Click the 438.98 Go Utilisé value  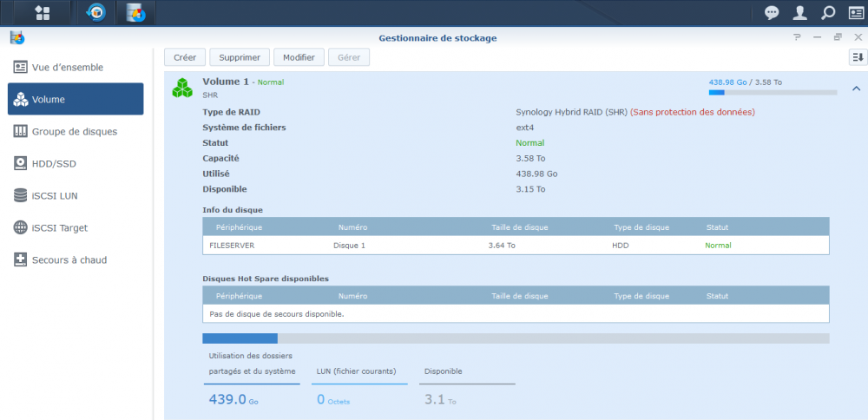click(x=536, y=174)
